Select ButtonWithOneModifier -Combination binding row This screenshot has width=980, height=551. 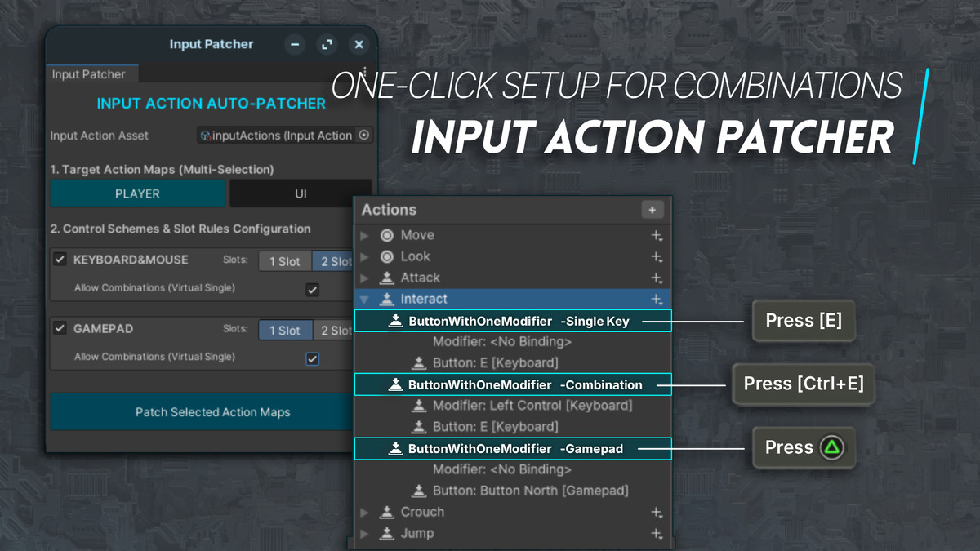click(513, 384)
